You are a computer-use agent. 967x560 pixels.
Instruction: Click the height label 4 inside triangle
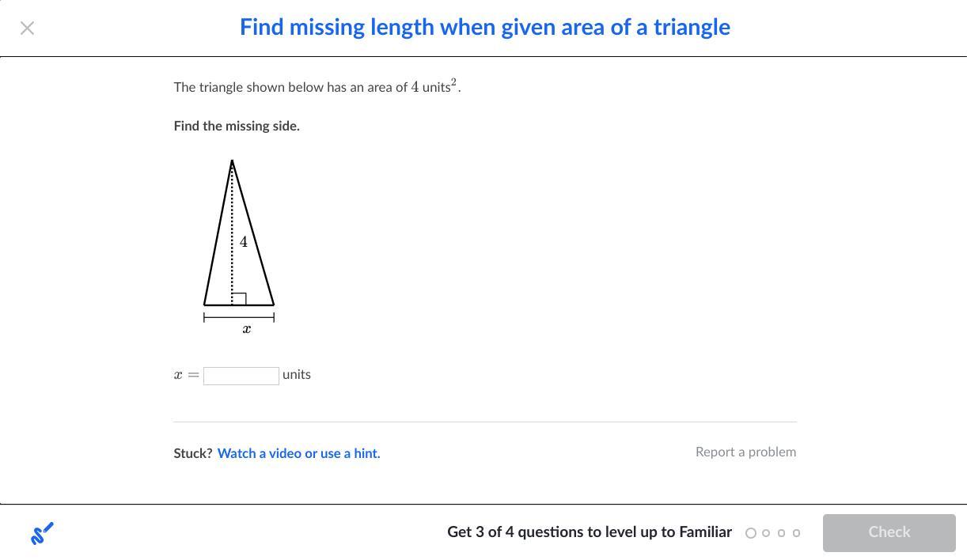tap(244, 242)
